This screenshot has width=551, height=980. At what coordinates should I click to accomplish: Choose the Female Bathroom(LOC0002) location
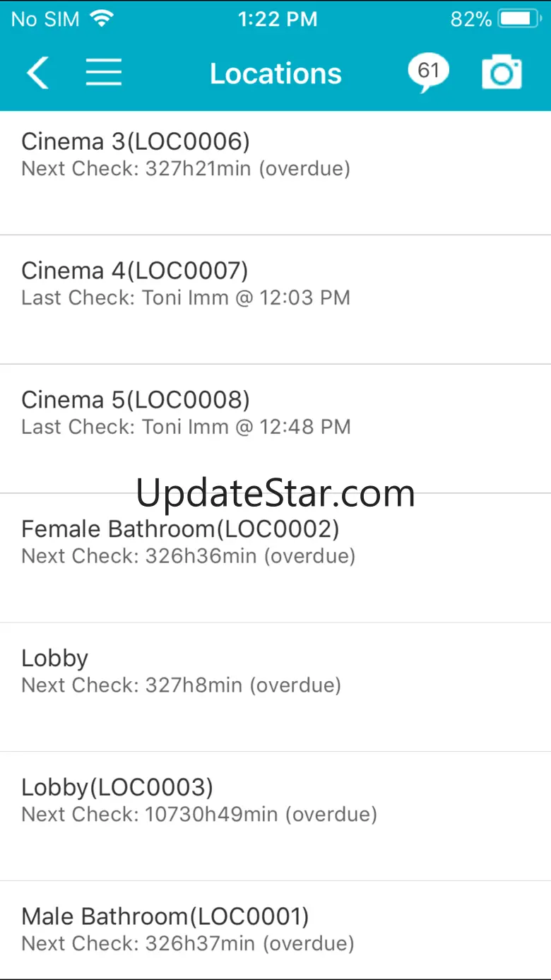click(x=275, y=558)
